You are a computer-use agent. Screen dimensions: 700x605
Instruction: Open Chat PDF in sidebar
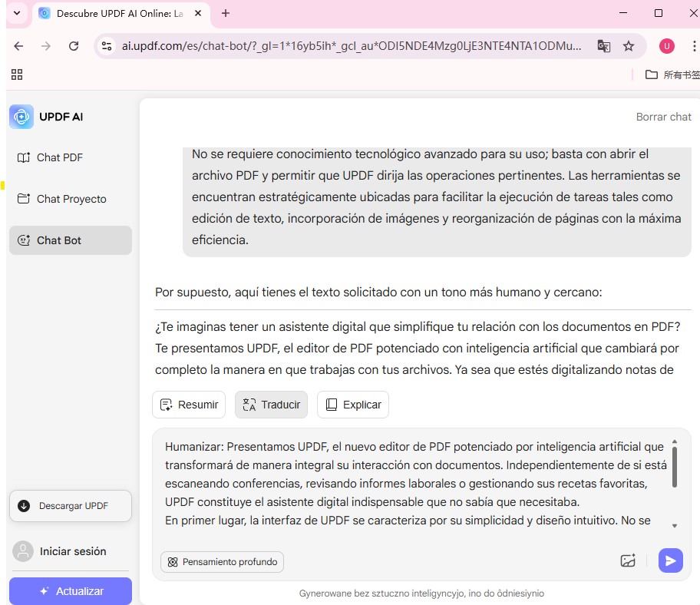(x=70, y=157)
